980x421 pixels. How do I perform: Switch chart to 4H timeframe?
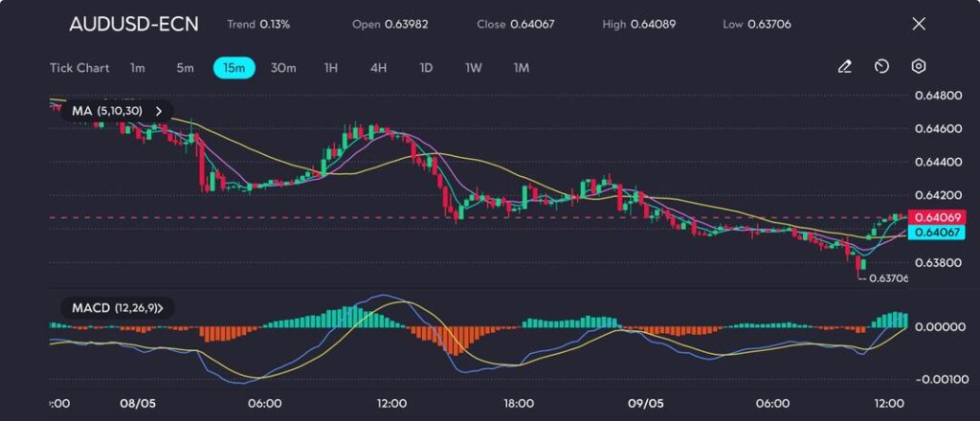378,68
